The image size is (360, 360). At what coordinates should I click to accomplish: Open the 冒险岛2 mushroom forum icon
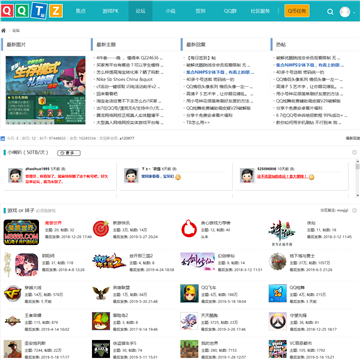tap(101, 321)
